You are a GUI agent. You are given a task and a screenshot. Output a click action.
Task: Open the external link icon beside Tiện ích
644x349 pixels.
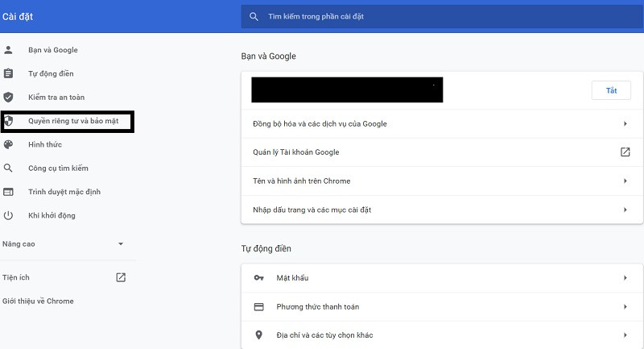[x=121, y=277]
